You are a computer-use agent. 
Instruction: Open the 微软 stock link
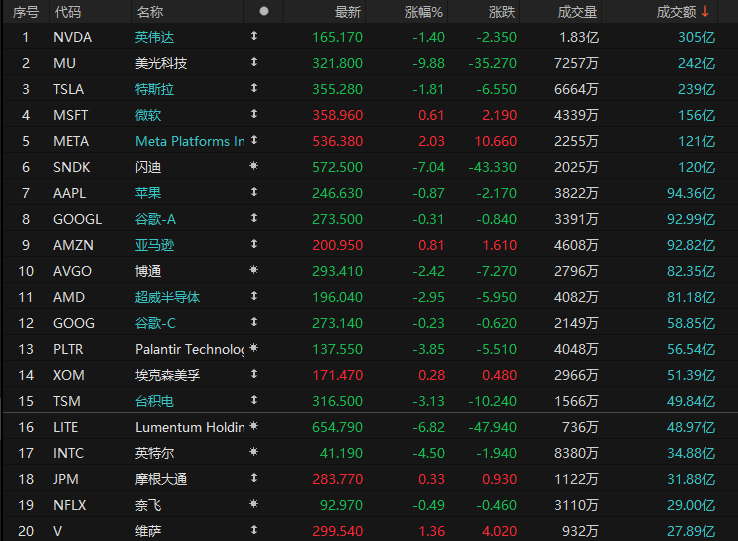(x=148, y=115)
